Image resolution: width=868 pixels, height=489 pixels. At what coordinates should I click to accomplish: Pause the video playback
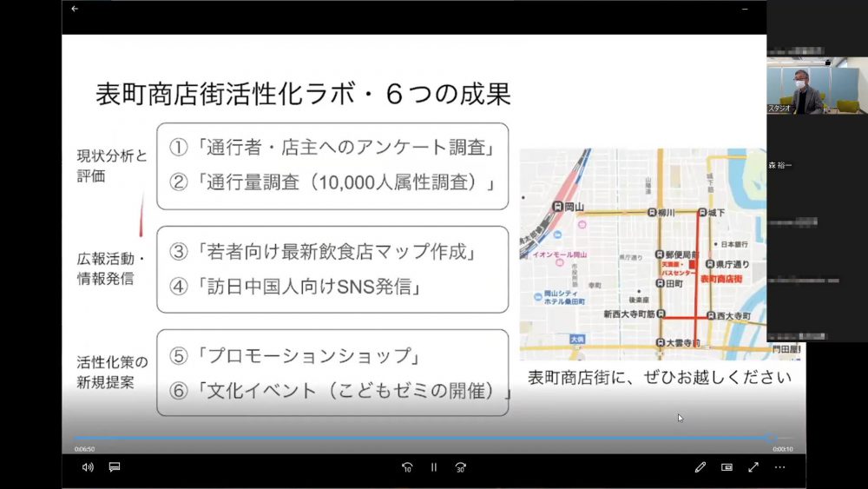click(434, 467)
